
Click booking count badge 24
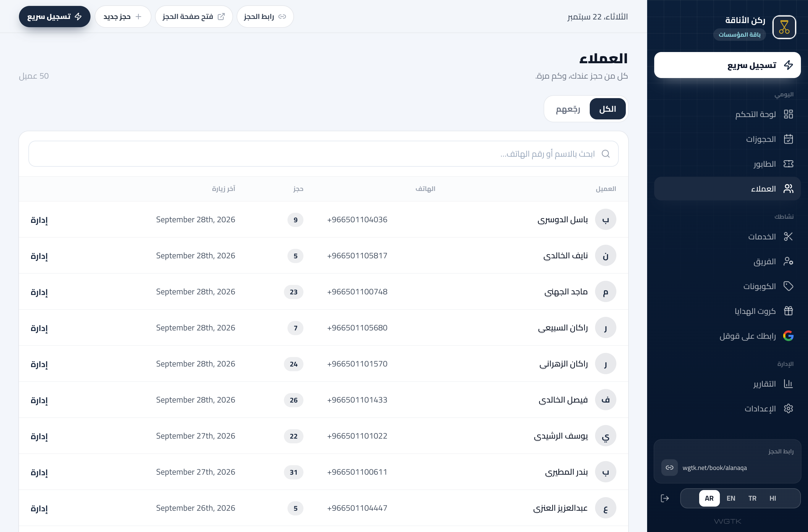tap(293, 364)
